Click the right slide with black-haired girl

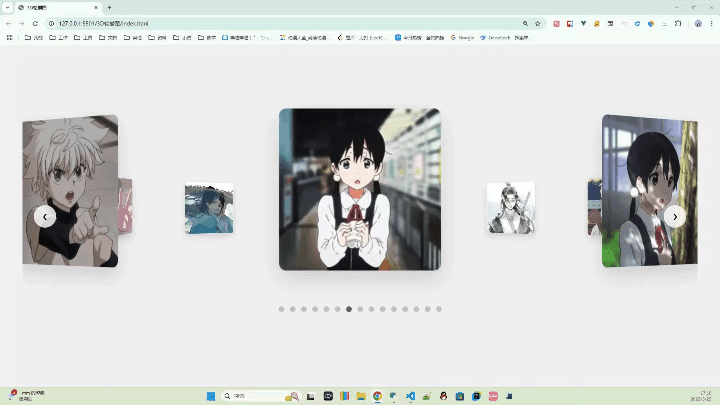pyautogui.click(x=650, y=191)
